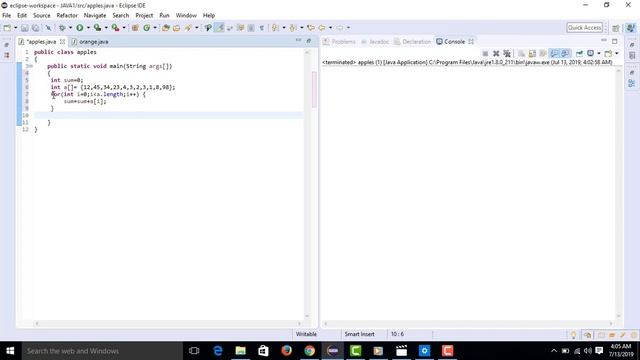Click Remove All Terminated Launches icon

(x=507, y=53)
